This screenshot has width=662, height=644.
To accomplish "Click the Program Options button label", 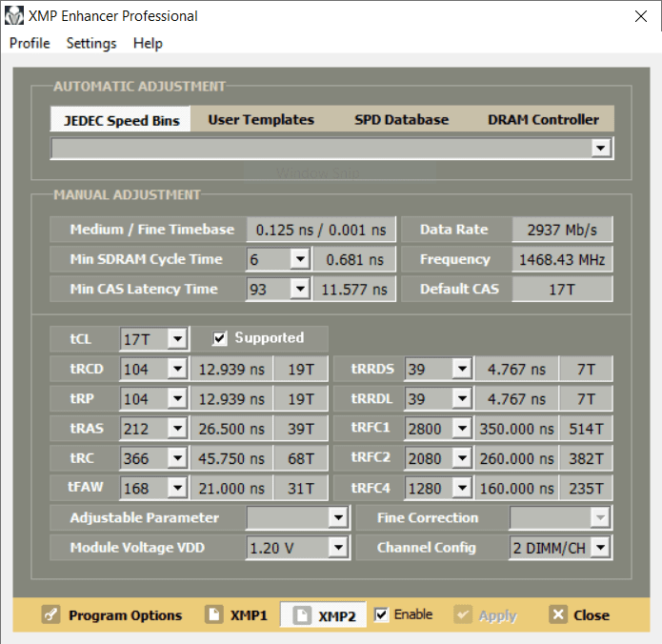I will point(126,615).
